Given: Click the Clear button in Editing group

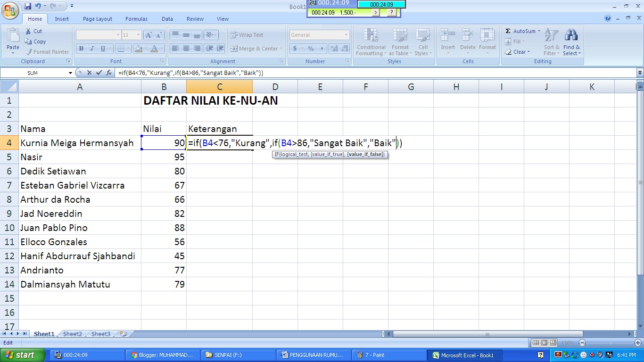Looking at the screenshot, I should (x=520, y=52).
